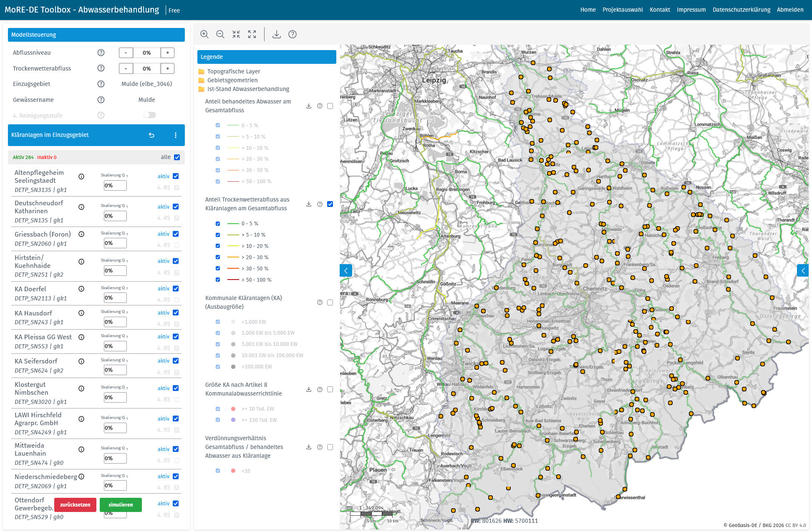Image resolution: width=812 pixels, height=532 pixels.
Task: Open info icon for KA Doerfel
Action: coord(81,289)
